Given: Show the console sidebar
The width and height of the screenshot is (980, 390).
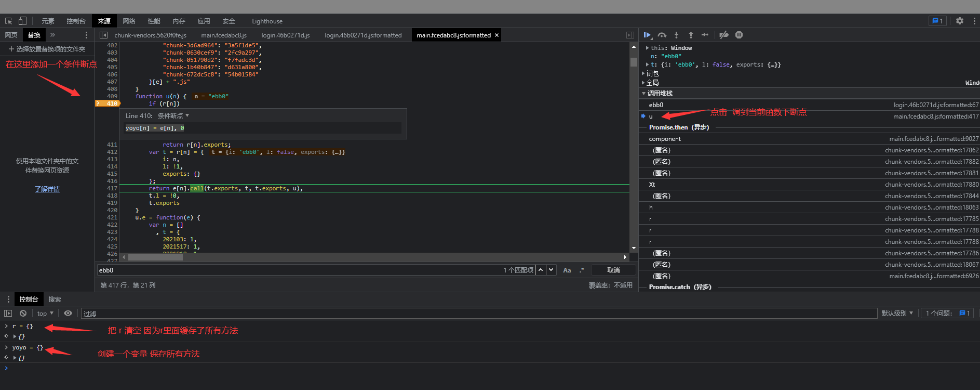Looking at the screenshot, I should coord(8,313).
